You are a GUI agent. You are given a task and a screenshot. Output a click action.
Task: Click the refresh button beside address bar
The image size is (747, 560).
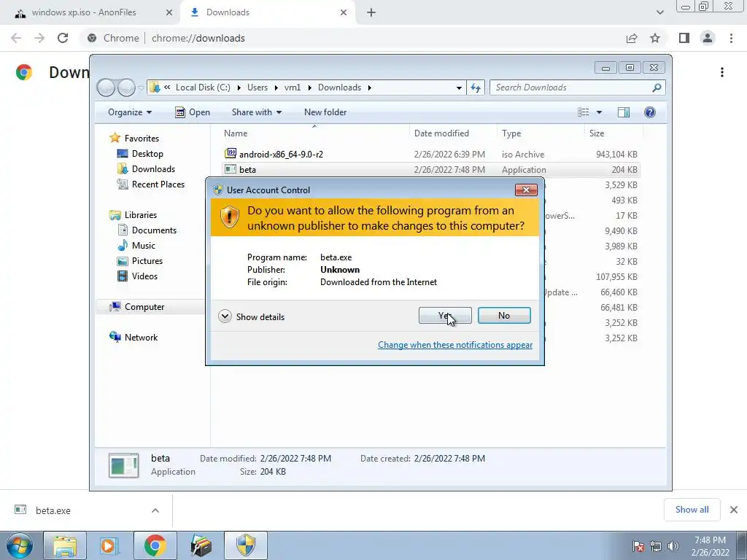click(476, 87)
